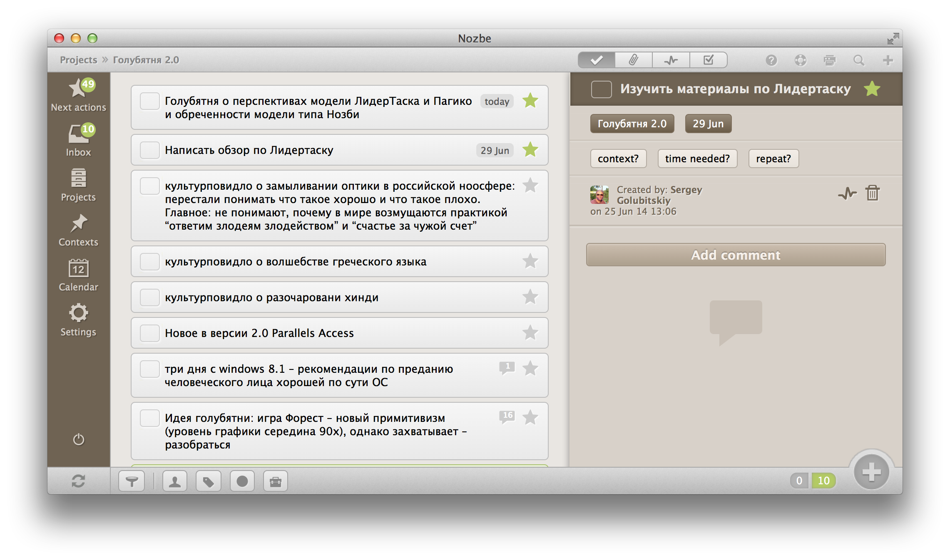Screen dimensions: 950x560
Task: Tick checkbox for Parallels Access task
Action: click(x=149, y=333)
